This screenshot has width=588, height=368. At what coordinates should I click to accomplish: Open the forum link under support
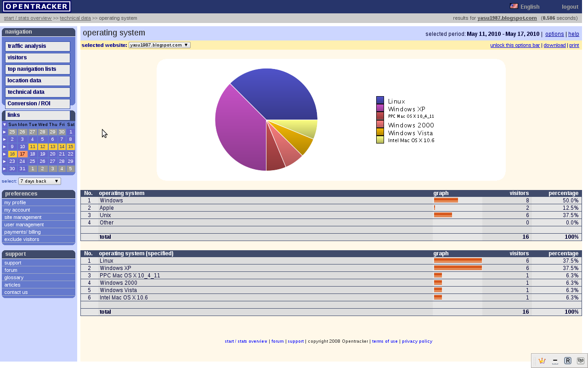[11, 270]
